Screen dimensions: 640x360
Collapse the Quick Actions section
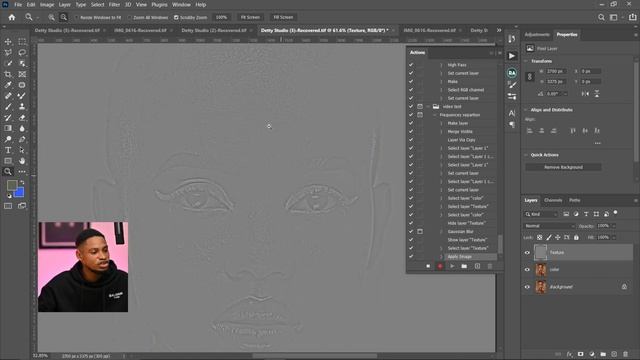[526, 155]
